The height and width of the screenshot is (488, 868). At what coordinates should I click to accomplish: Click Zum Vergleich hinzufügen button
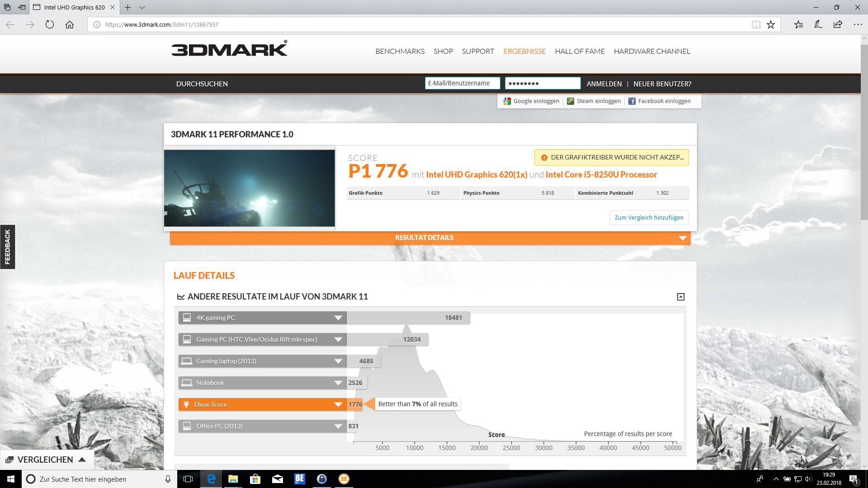tap(649, 217)
